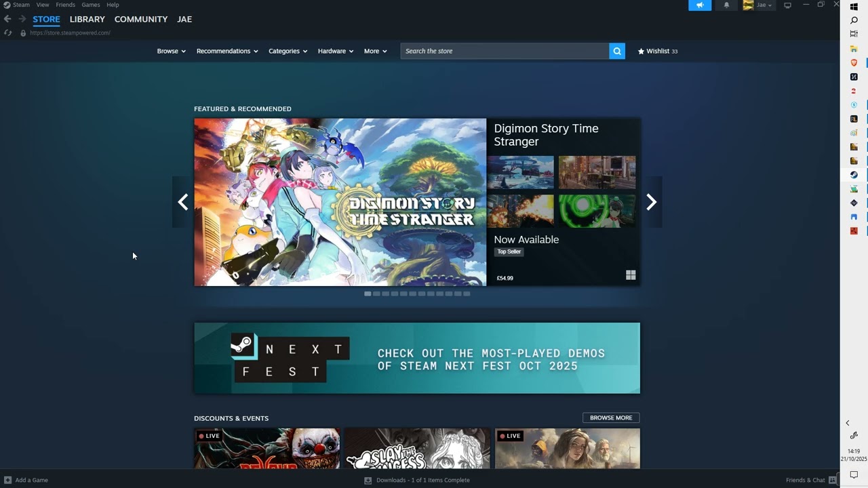Switch to Big Picture mode icon
The image size is (868, 488).
click(x=787, y=5)
